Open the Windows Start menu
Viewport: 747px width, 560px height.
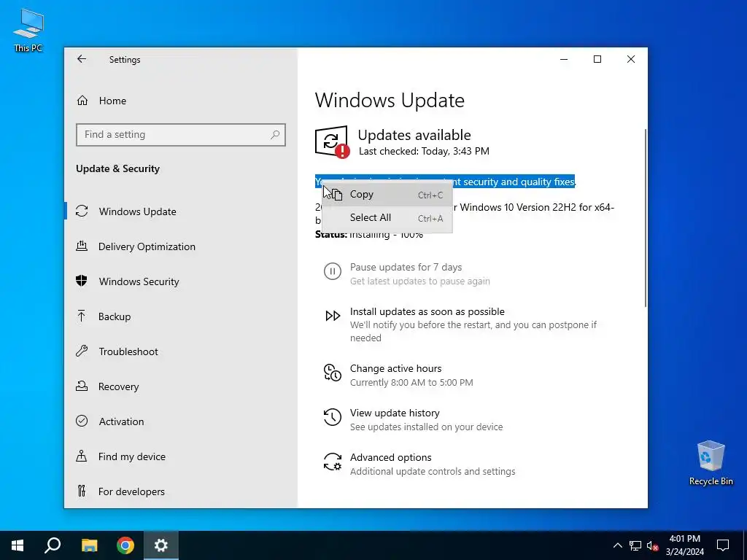click(18, 545)
